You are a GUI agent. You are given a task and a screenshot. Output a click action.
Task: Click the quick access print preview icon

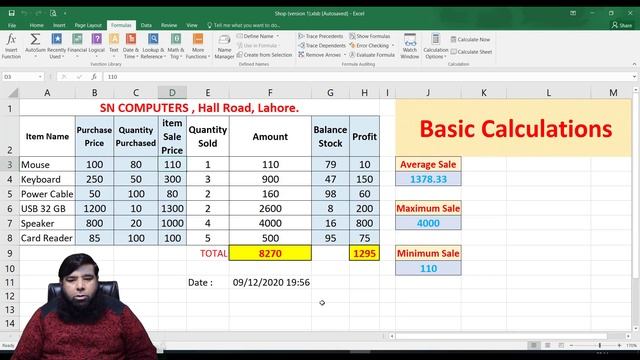(53, 13)
